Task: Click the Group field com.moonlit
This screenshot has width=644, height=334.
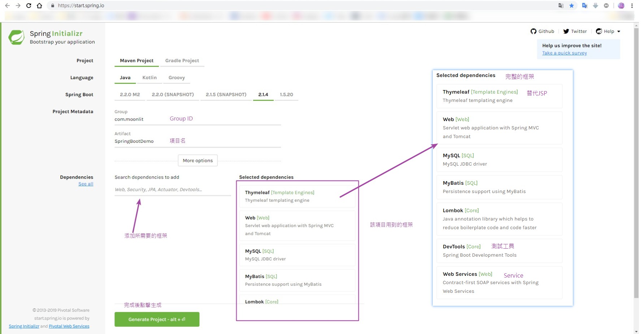Action: tap(198, 119)
